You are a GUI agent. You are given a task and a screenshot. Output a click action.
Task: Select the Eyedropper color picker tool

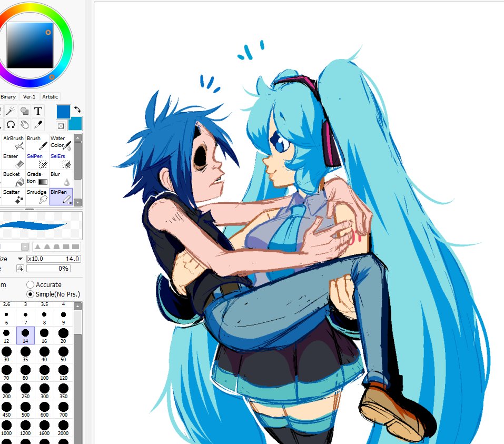tap(38, 124)
